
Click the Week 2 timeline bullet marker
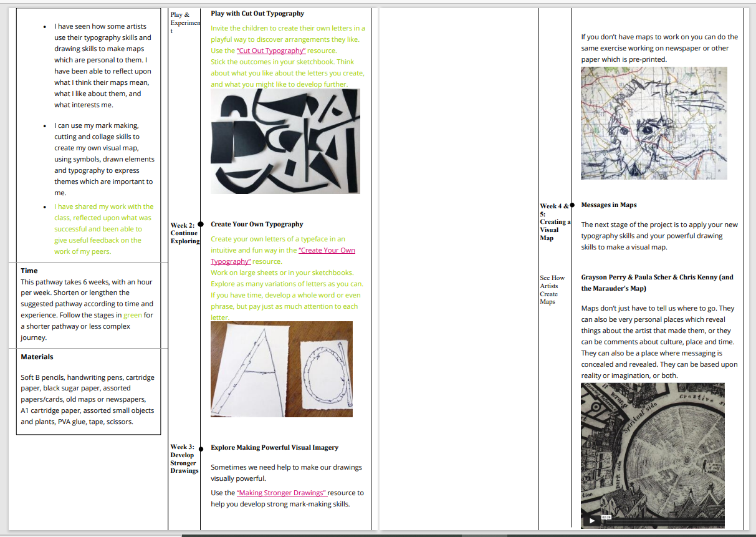[x=201, y=224]
